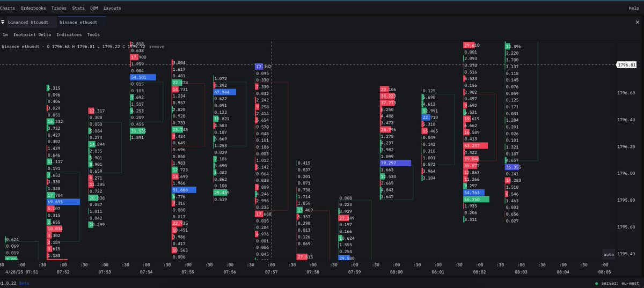Screen dimensions: 644x288
Task: Click the remove link next to ethusdt
Action: [157, 47]
